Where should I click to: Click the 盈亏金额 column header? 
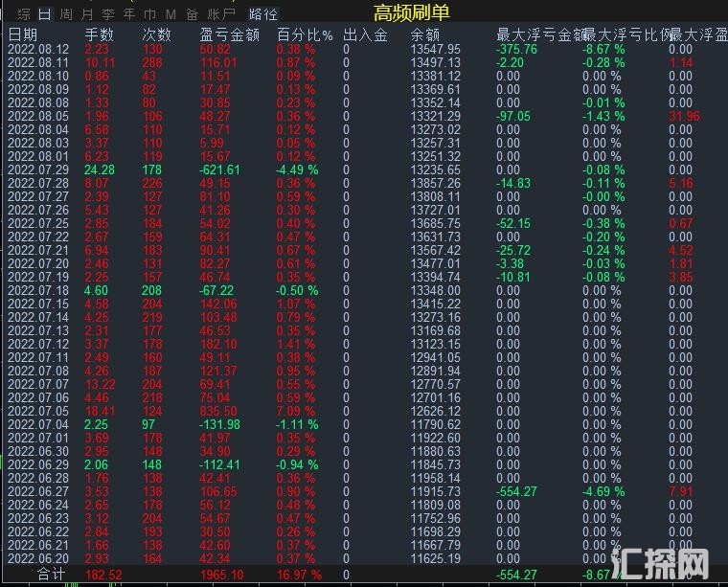coord(229,35)
